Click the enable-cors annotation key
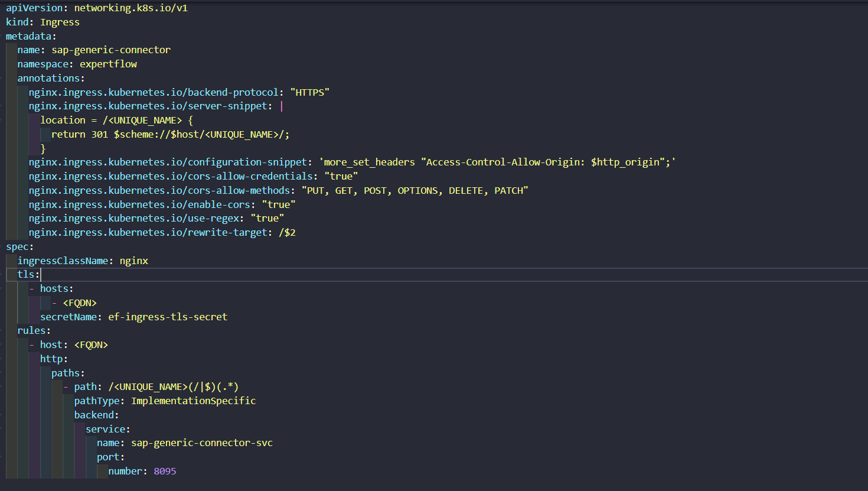The height and width of the screenshot is (491, 868). pos(139,205)
